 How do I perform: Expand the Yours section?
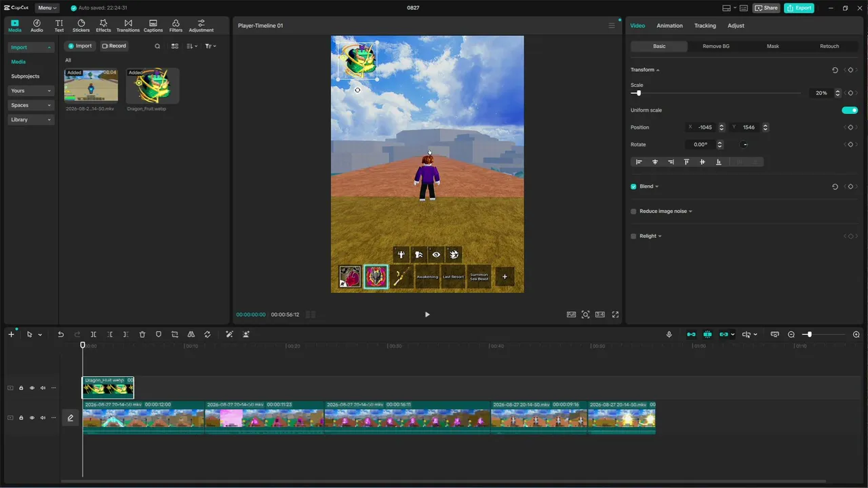coord(31,90)
